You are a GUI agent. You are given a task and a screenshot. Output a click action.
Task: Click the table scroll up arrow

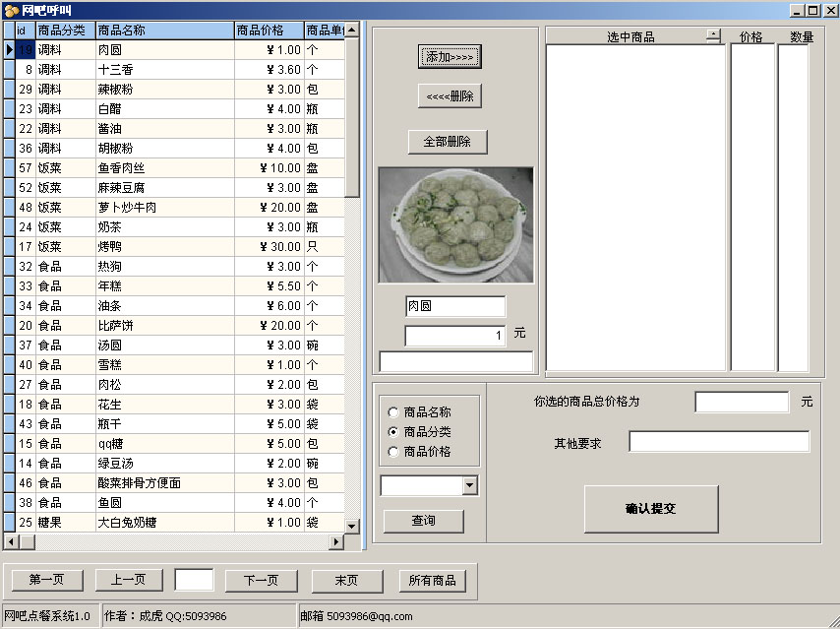point(352,31)
